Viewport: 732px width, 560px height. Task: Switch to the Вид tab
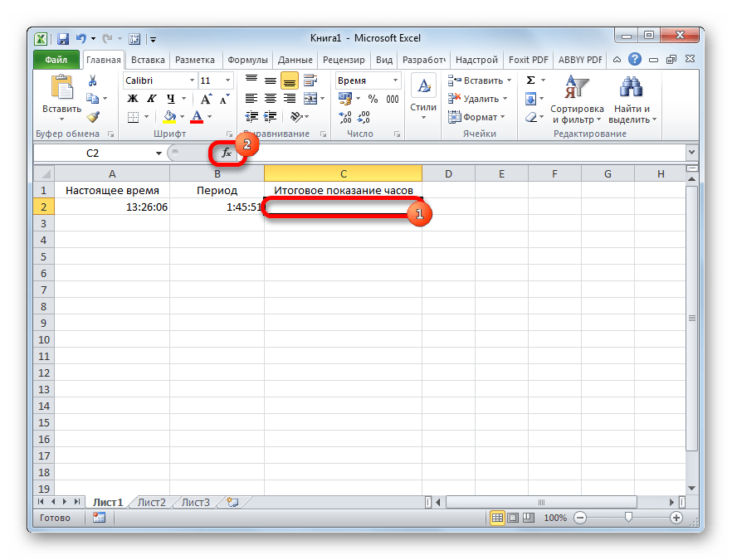click(x=384, y=60)
